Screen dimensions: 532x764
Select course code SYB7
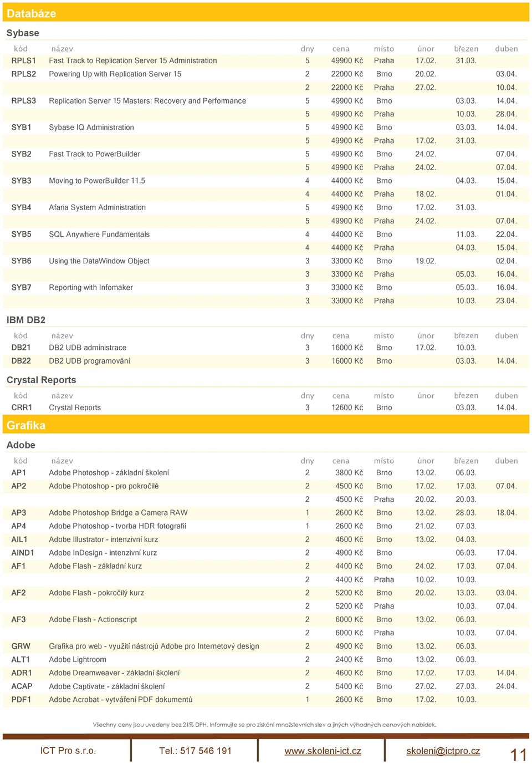22,287
